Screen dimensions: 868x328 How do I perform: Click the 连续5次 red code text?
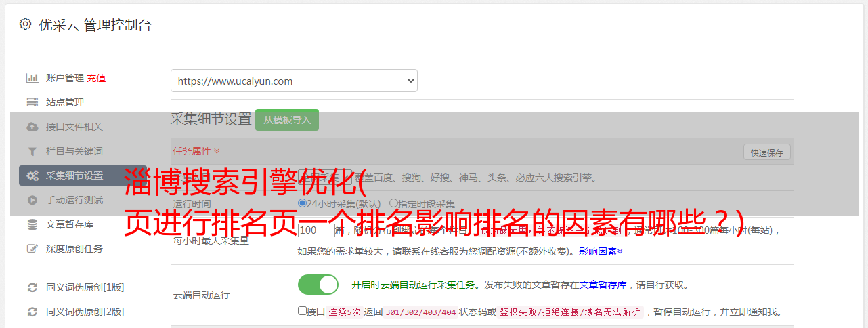345,312
